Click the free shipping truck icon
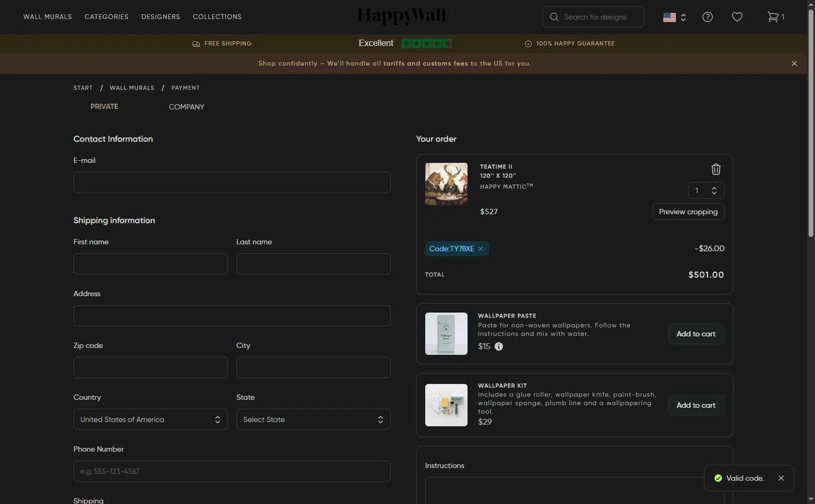The image size is (815, 504). tap(196, 44)
